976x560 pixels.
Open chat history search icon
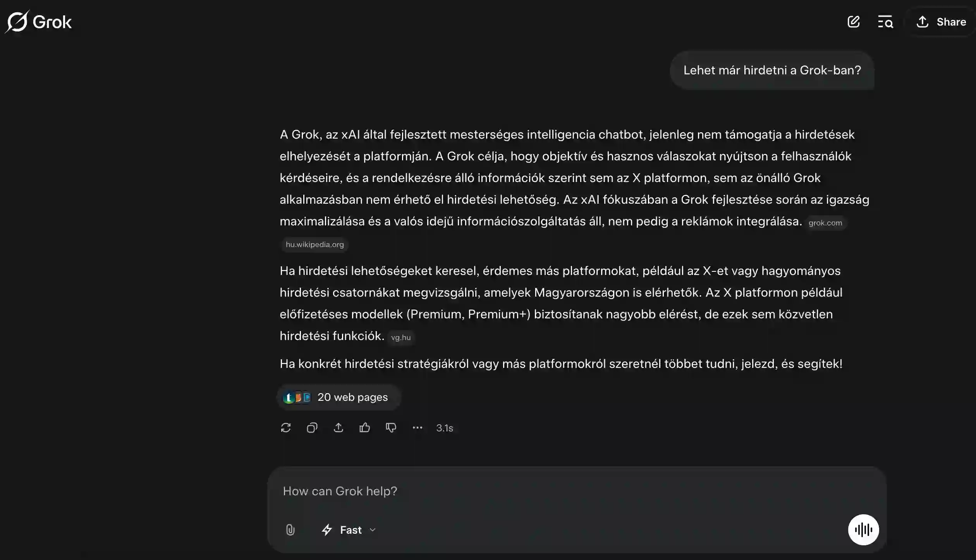point(885,22)
